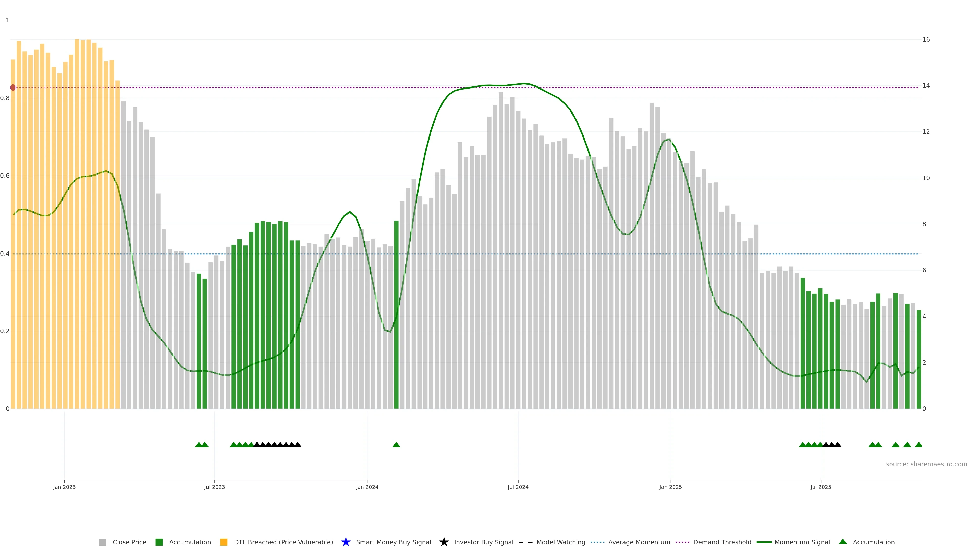Screen dimensions: 980x551
Task: Click the Jul 2024 axis label
Action: [518, 487]
